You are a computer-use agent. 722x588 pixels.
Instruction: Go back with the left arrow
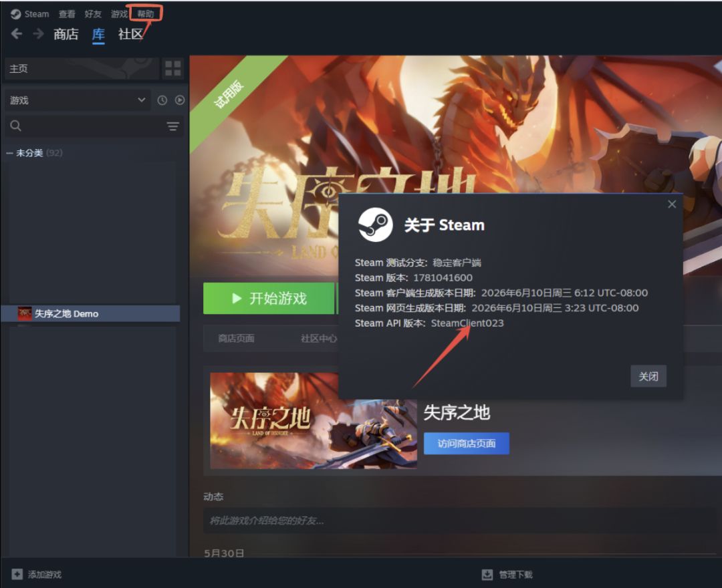(17, 33)
